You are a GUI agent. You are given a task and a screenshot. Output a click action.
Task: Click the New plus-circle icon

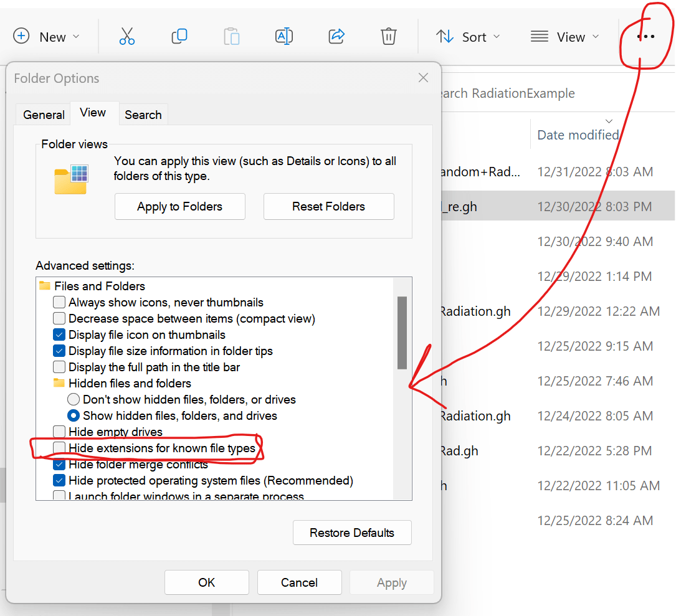coord(21,36)
